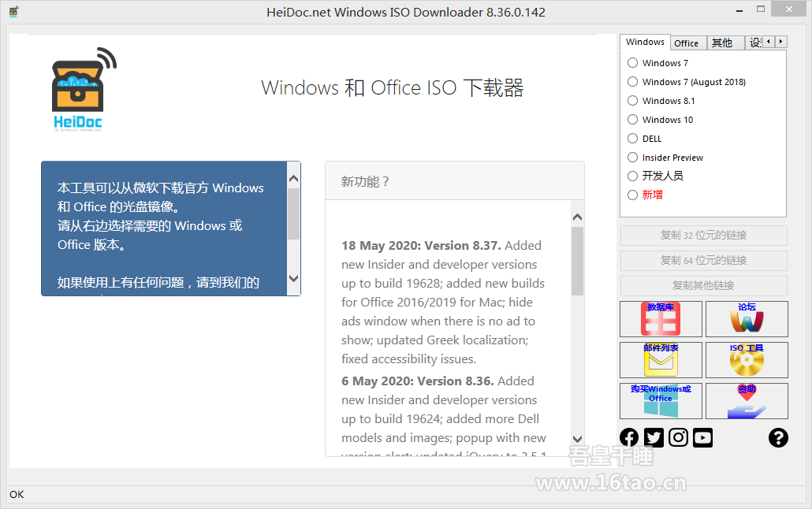Open the ISO 工具 disc icon
The height and width of the screenshot is (509, 812).
point(746,360)
